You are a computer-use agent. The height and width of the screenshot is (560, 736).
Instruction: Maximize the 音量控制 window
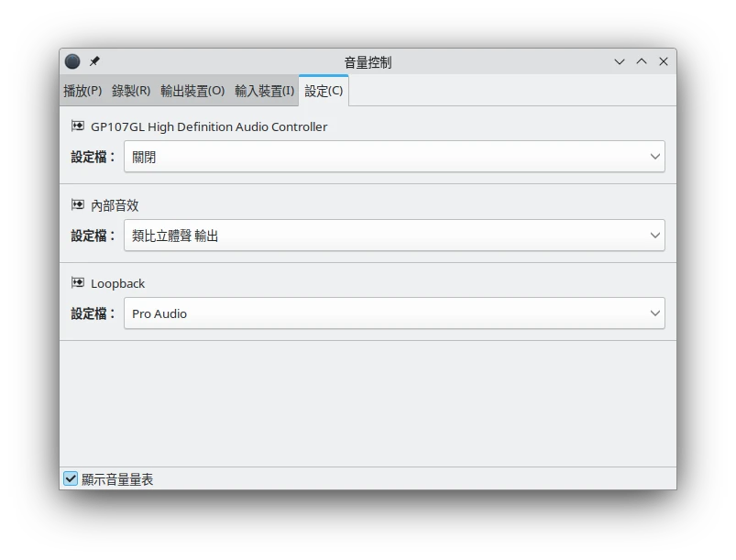642,61
